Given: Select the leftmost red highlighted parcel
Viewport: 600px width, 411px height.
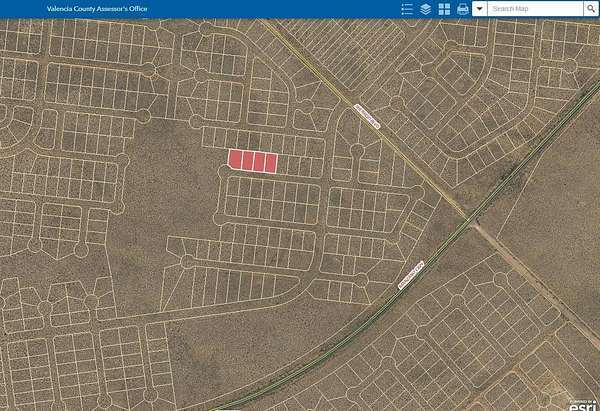Looking at the screenshot, I should pyautogui.click(x=236, y=160).
